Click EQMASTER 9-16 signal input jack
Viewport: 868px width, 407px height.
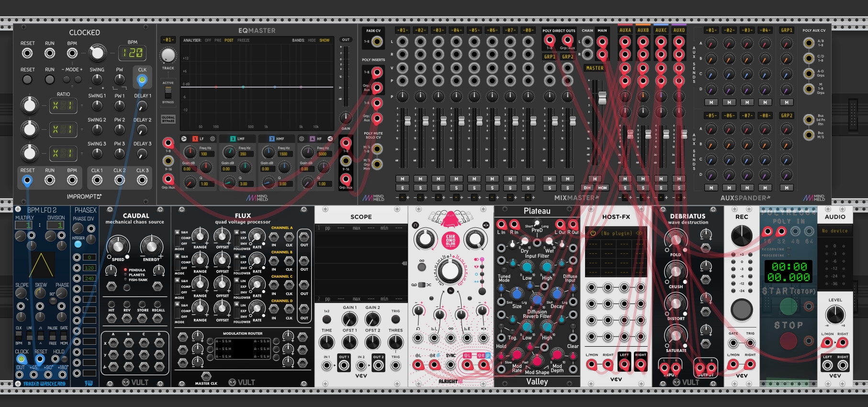pyautogui.click(x=168, y=161)
